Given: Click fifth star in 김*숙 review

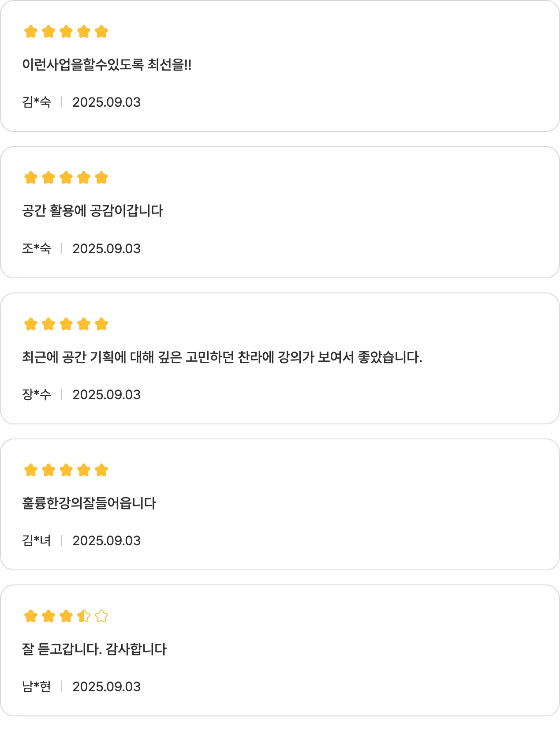Looking at the screenshot, I should coord(101,32).
